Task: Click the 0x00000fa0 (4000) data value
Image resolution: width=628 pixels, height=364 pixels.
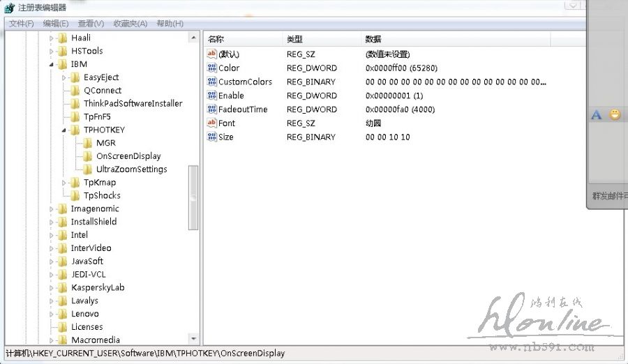Action: (x=400, y=109)
